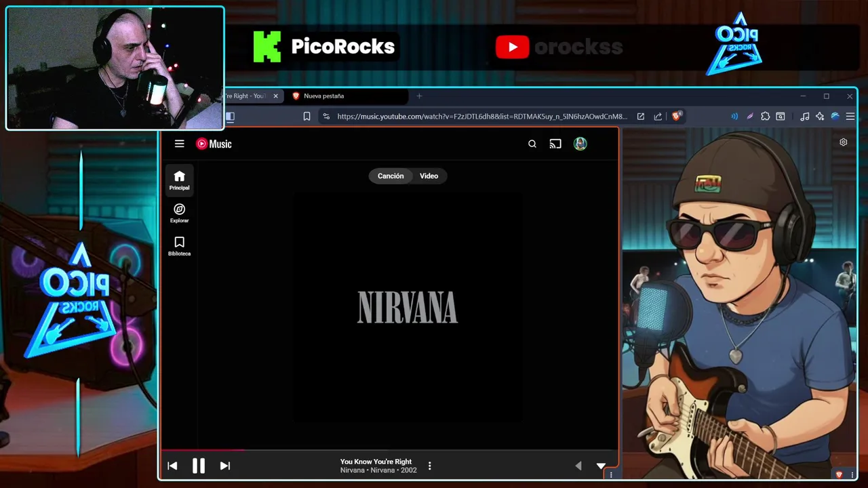Viewport: 868px width, 488px height.
Task: Open the song options three-dot menu
Action: pyautogui.click(x=429, y=466)
